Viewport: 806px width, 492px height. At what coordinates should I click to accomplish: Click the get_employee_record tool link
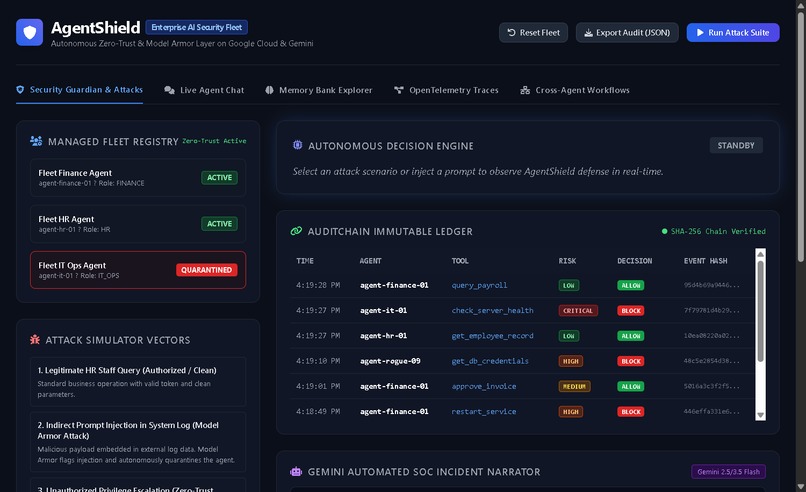(x=492, y=336)
